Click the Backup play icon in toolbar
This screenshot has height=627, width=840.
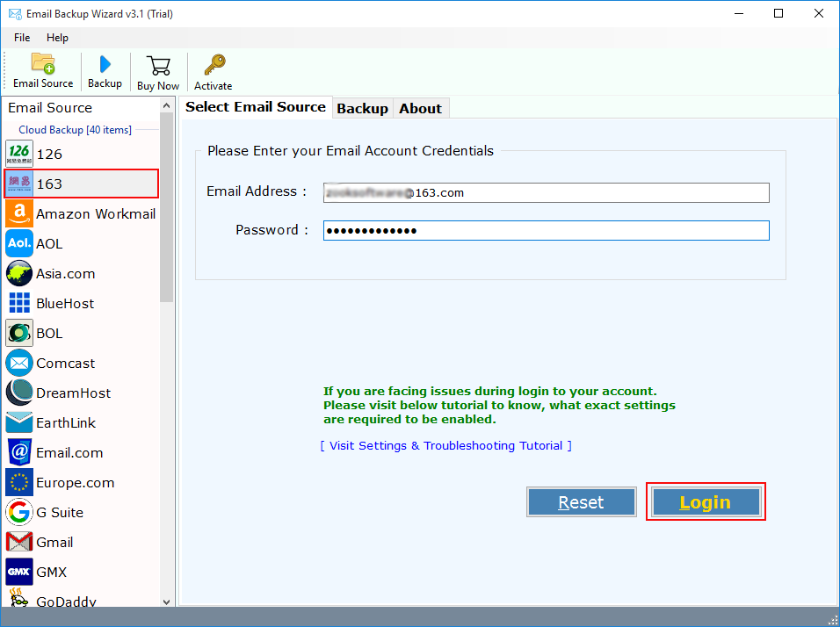pos(105,64)
